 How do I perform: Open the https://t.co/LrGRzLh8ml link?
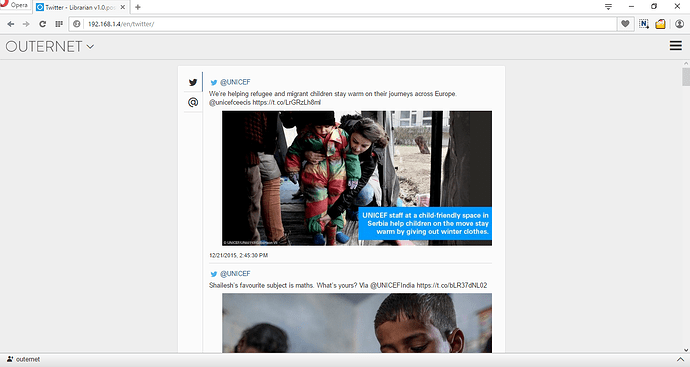tap(286, 103)
